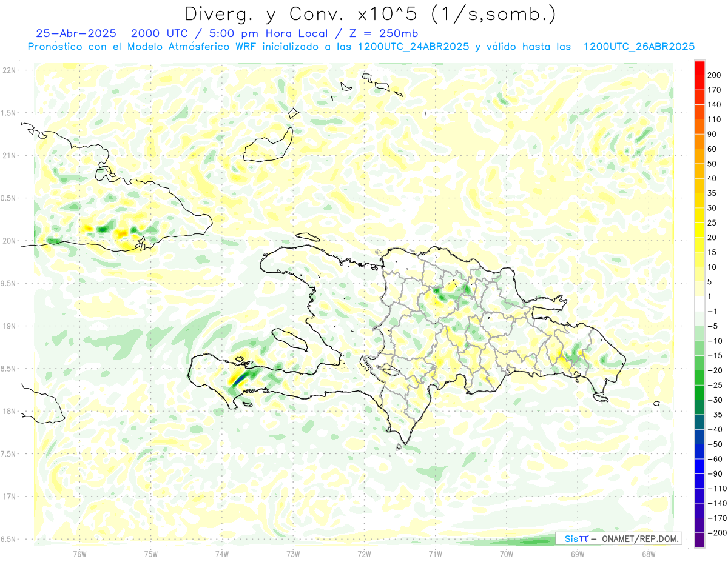Click the 9.5N latitude label

coord(8,283)
